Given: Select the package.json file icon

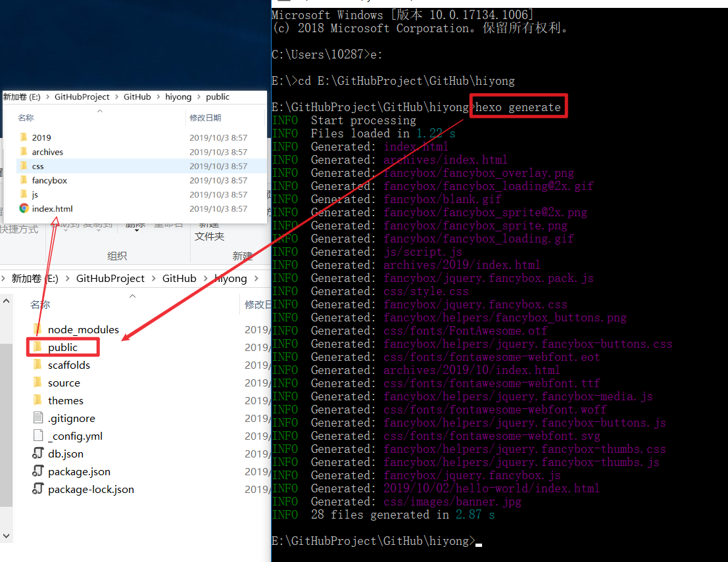Looking at the screenshot, I should click(x=38, y=471).
